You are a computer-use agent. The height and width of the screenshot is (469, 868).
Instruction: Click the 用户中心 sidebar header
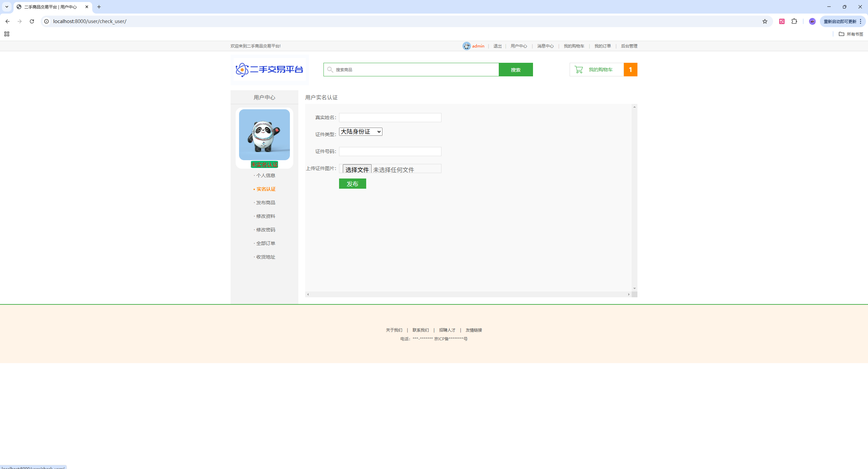264,97
